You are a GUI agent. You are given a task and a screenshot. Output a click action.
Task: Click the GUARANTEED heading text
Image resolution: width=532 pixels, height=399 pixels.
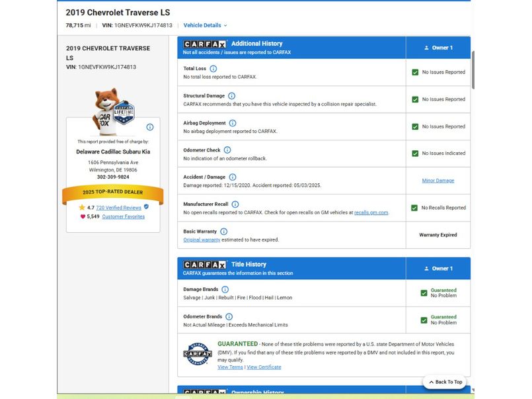(x=237, y=344)
